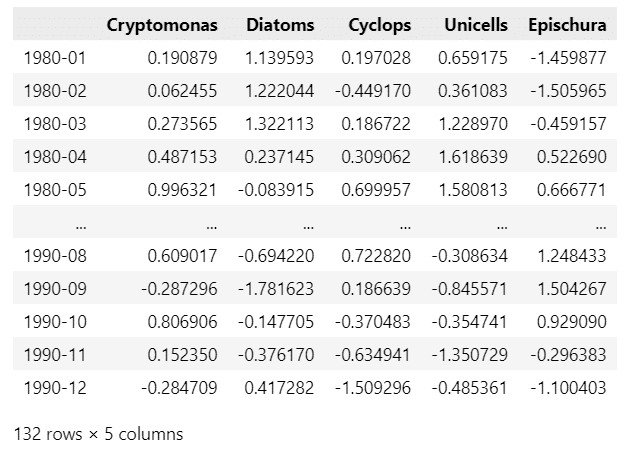Click the 1980-01 row index label
This screenshot has width=641, height=458.
(55, 58)
